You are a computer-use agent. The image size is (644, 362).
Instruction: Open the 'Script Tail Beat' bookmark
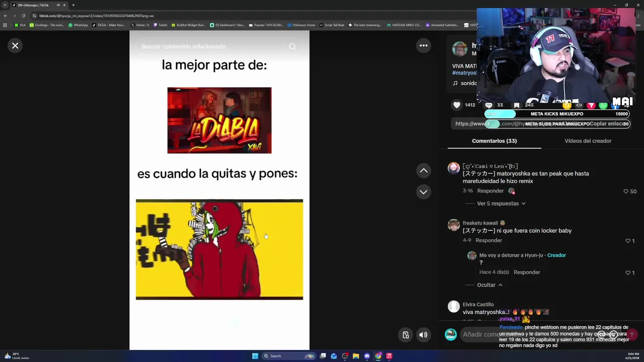332,25
